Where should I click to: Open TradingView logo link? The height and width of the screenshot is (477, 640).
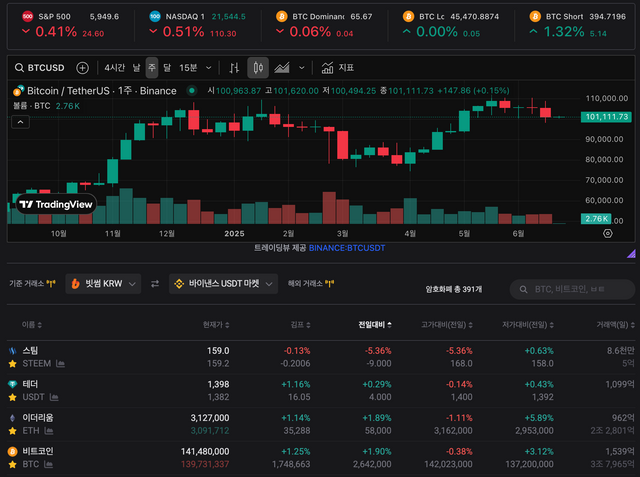[56, 204]
